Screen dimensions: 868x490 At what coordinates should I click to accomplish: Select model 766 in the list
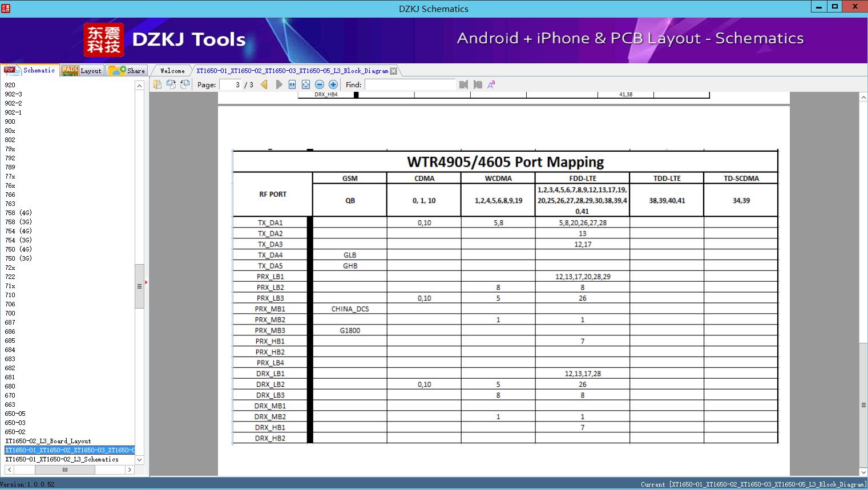pos(10,195)
